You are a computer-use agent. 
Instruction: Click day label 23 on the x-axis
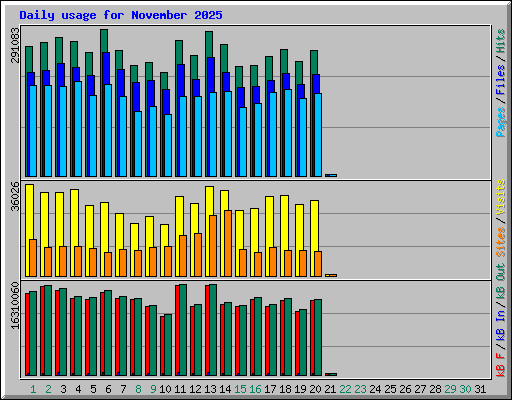coord(360,389)
